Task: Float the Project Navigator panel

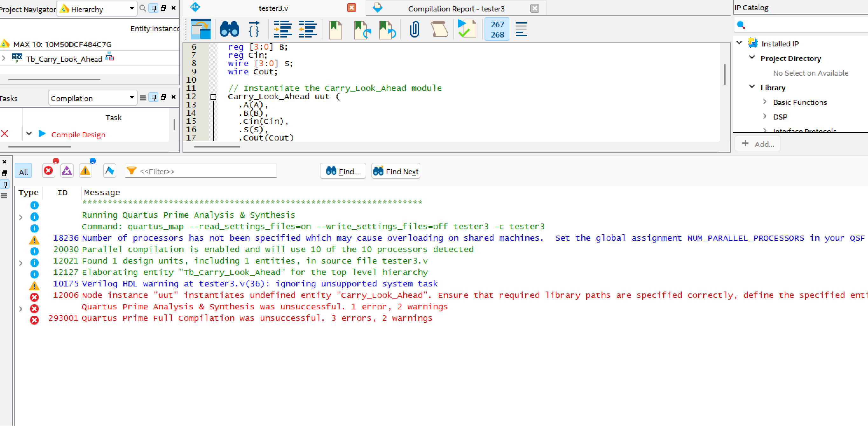Action: click(164, 8)
